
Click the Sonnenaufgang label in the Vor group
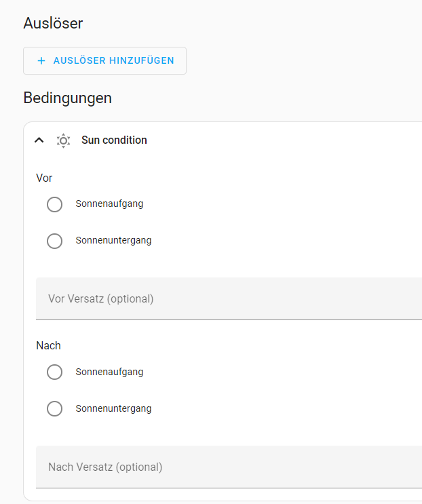[109, 203]
